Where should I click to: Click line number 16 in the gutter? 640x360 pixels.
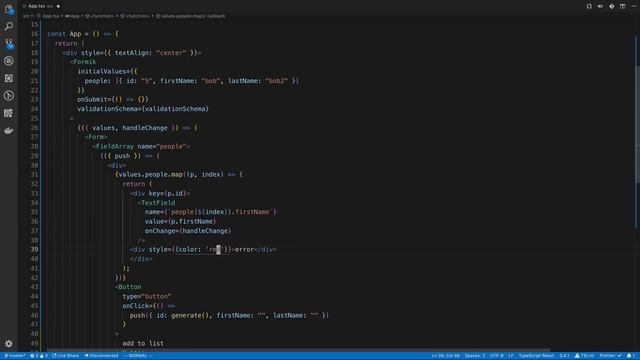click(34, 34)
